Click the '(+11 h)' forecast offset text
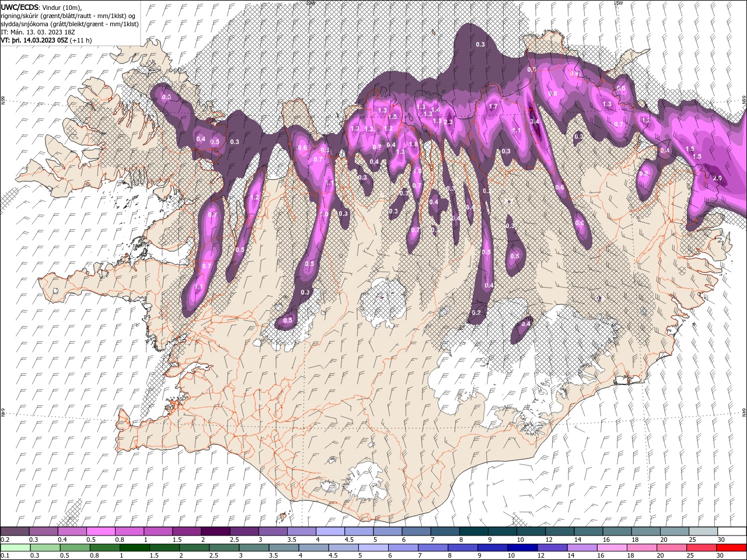Viewport: 747px width, 560px height. coord(81,40)
